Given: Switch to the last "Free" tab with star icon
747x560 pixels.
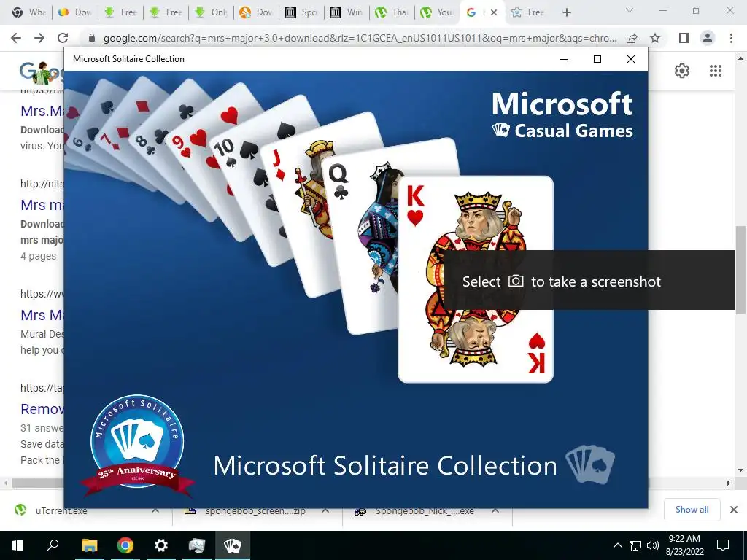Looking at the screenshot, I should click(528, 12).
